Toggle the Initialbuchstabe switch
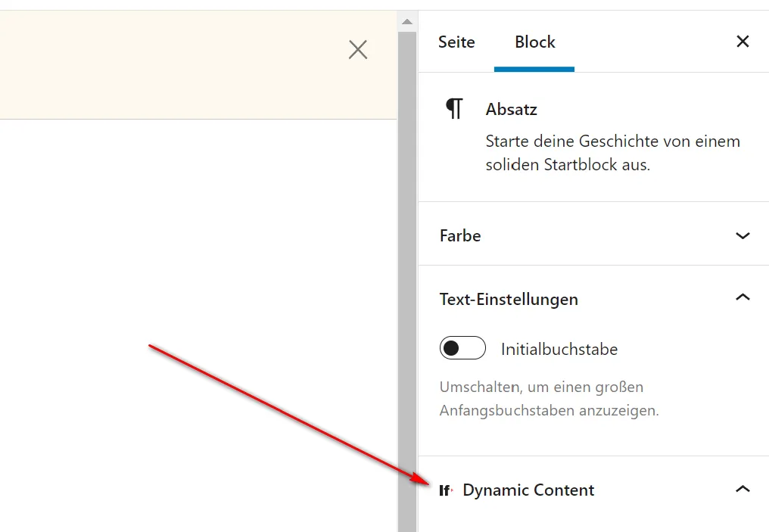 click(x=462, y=348)
